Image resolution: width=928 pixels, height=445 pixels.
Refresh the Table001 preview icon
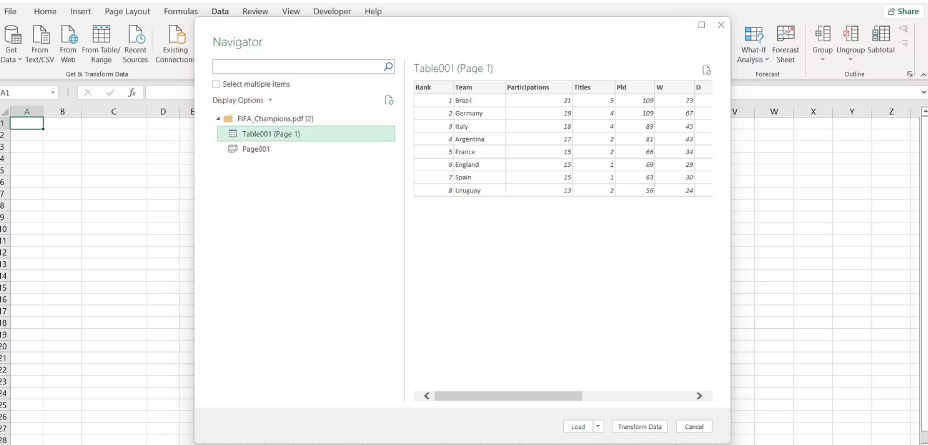pos(707,70)
